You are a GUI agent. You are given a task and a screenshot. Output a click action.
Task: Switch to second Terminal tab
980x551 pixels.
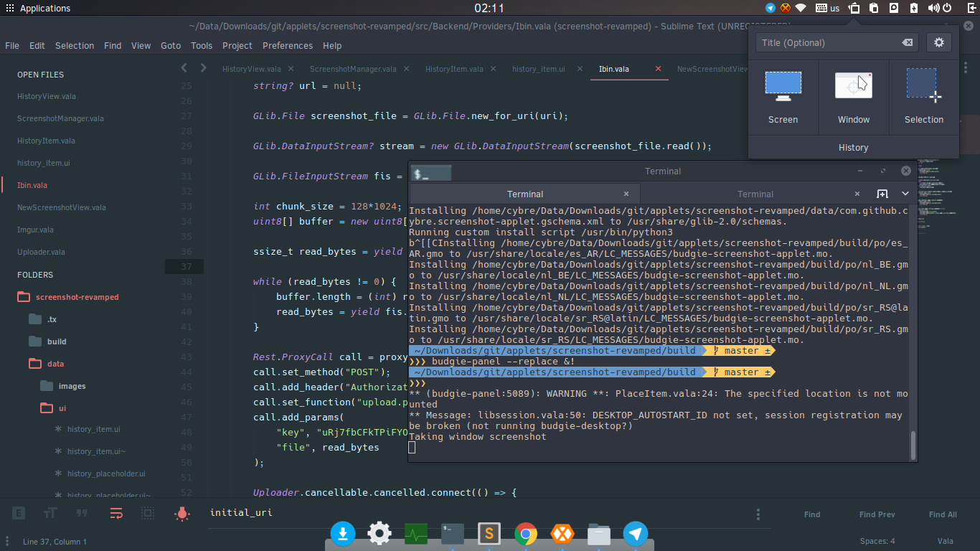pos(755,194)
